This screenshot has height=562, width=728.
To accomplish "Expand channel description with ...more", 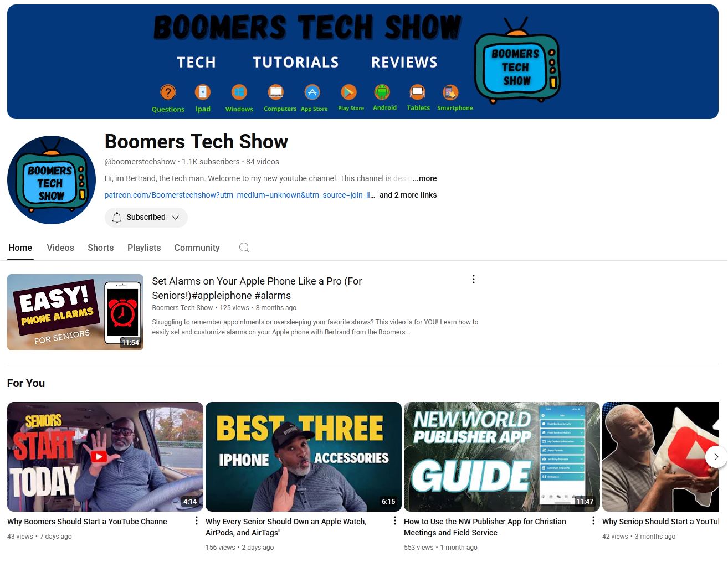I will [424, 178].
